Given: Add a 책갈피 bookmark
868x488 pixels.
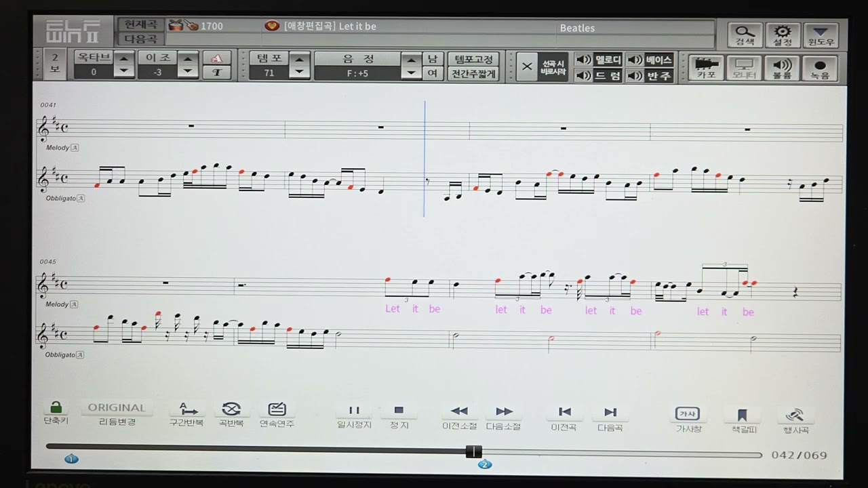Looking at the screenshot, I should tap(743, 420).
